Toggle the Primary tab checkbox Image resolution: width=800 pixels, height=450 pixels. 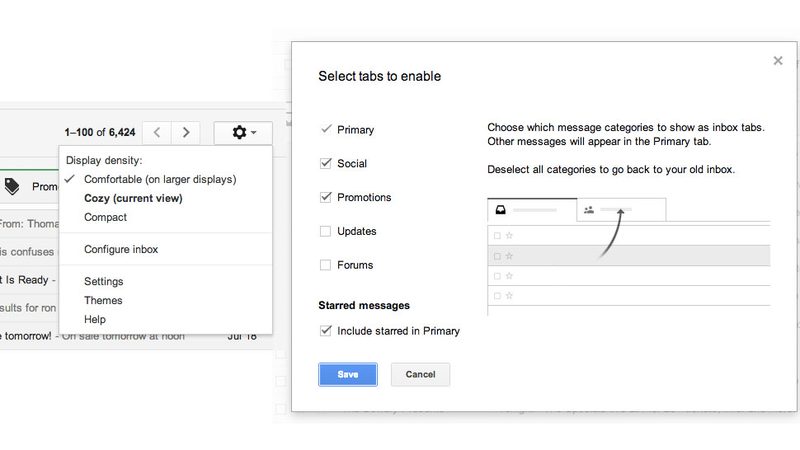pos(326,130)
